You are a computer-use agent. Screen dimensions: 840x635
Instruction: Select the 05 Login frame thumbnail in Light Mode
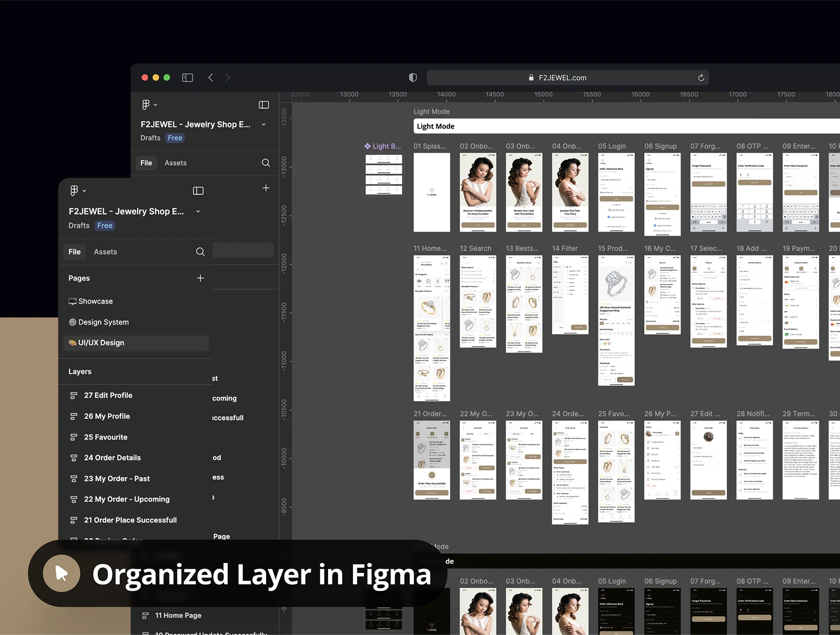pos(616,192)
